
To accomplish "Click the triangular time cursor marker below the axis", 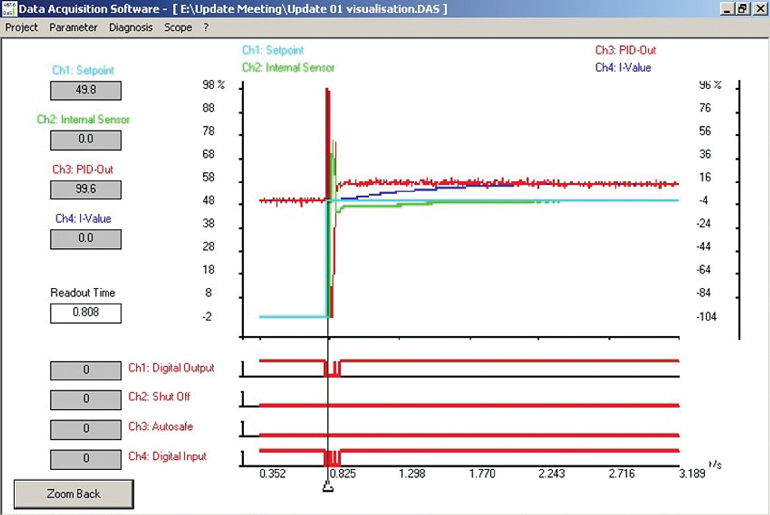I will [x=327, y=488].
